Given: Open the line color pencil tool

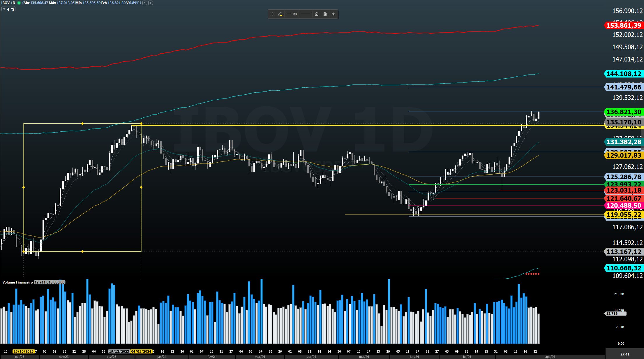Looking at the screenshot, I should click(280, 14).
